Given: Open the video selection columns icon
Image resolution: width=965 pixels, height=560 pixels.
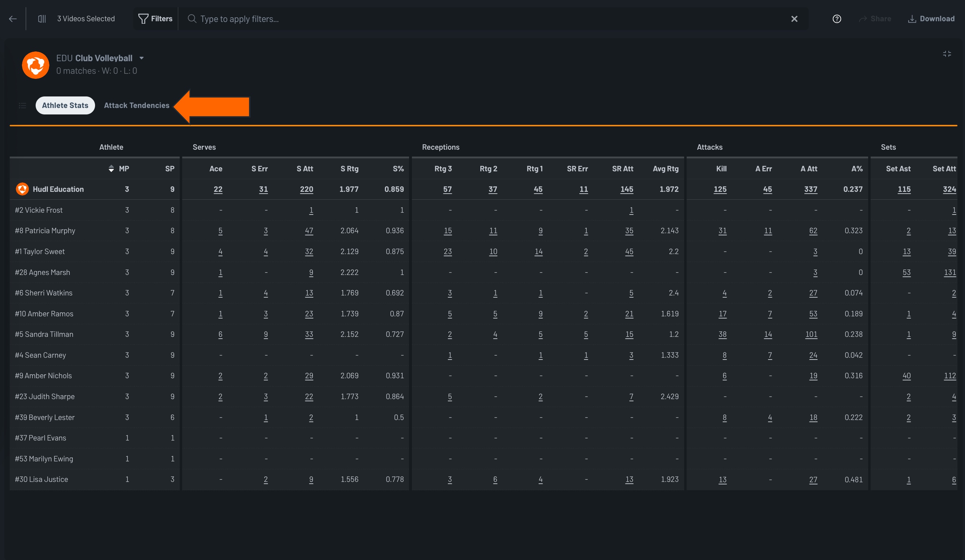Looking at the screenshot, I should click(42, 19).
